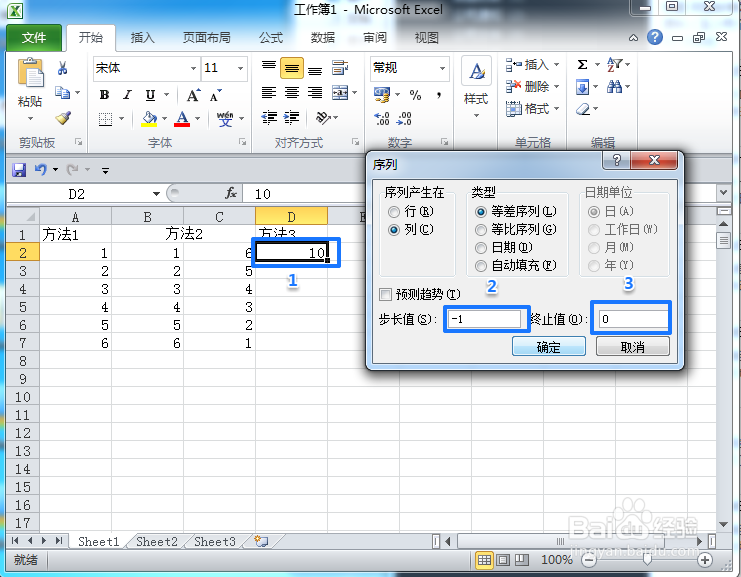Image resolution: width=741 pixels, height=577 pixels.
Task: Click the fx insert function button
Action: pyautogui.click(x=231, y=193)
